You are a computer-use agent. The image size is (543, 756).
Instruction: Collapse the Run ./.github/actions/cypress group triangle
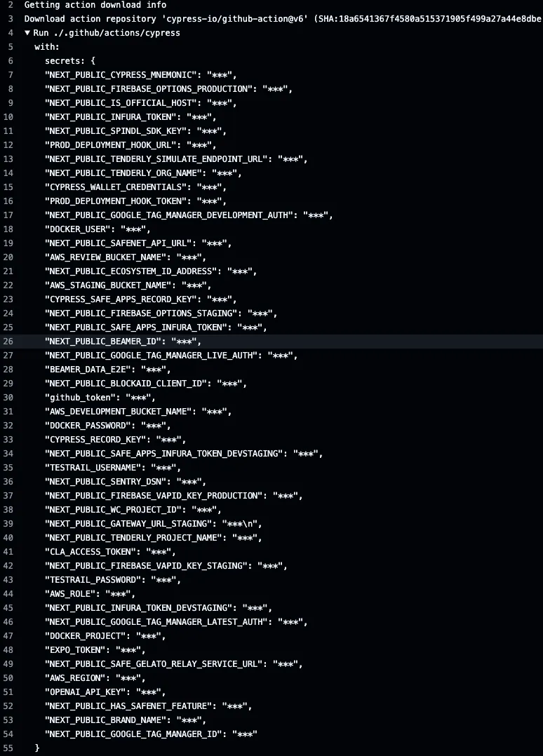27,33
